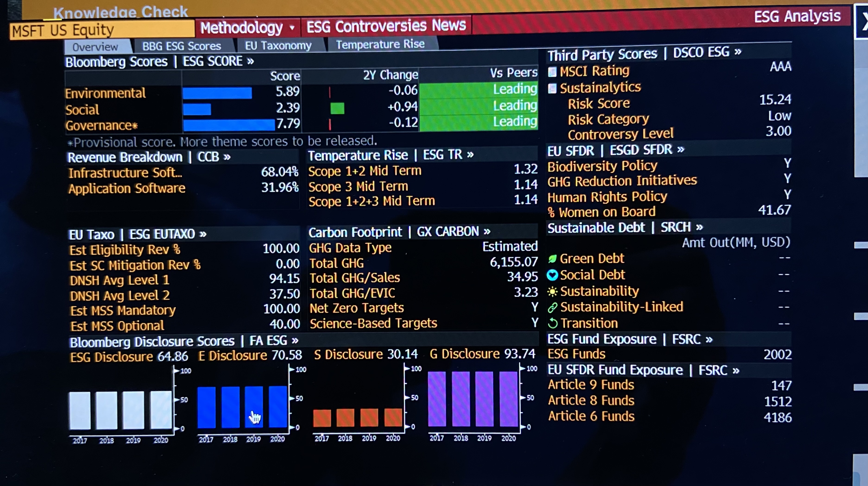Open Sustainable Debt SRCH link

click(x=625, y=227)
